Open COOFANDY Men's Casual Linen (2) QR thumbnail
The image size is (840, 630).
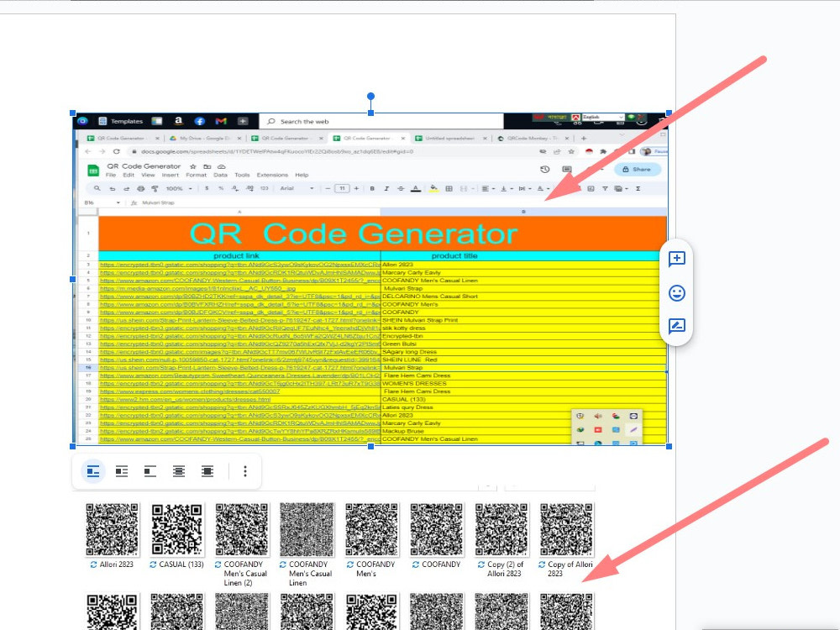click(x=242, y=529)
